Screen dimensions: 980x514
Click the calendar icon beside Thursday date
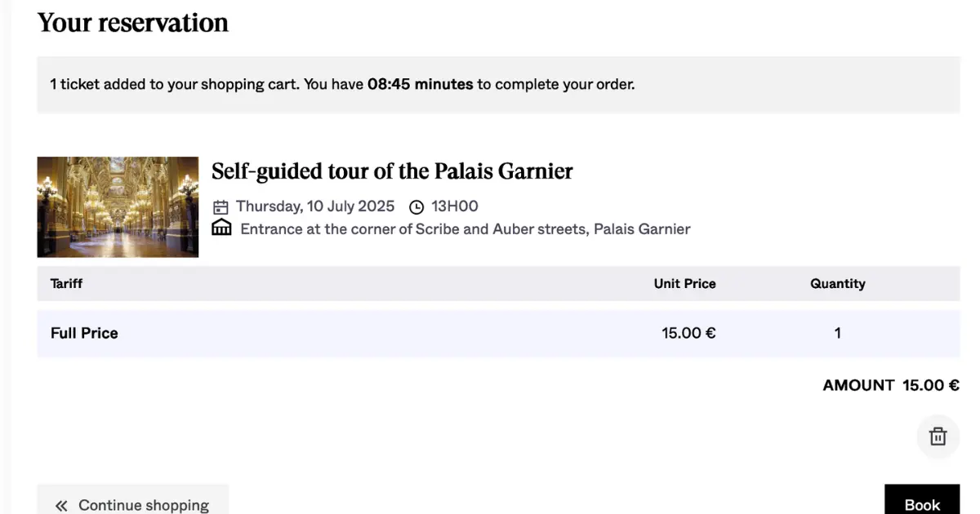point(220,206)
